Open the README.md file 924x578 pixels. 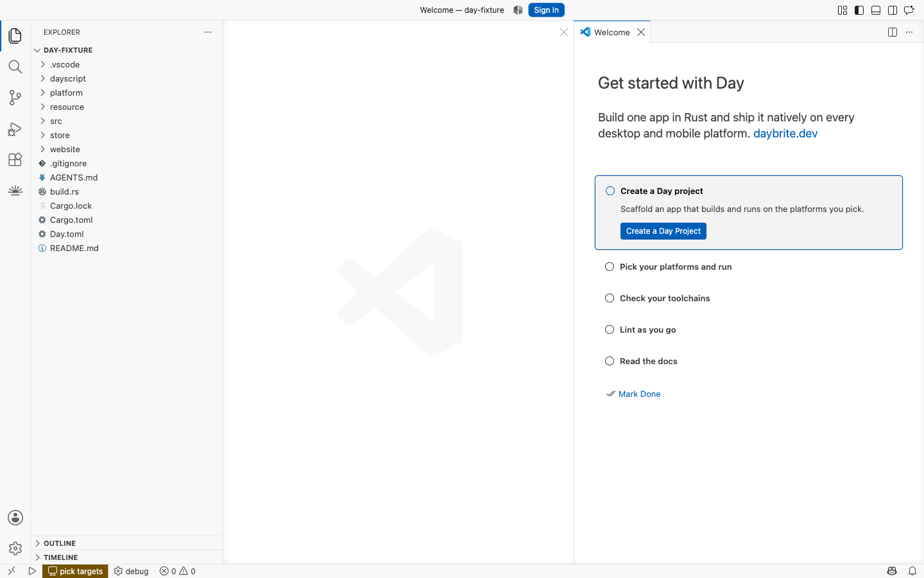tap(127, 248)
